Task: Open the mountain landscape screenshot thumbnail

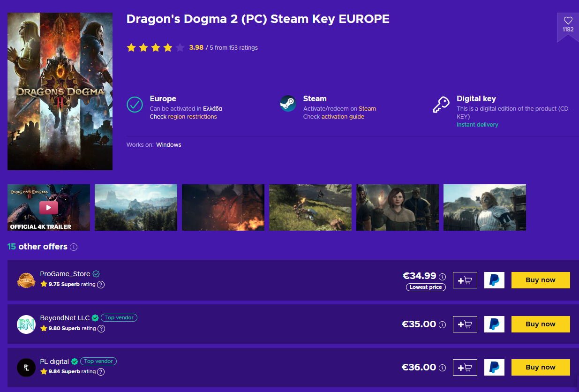Action: coord(136,207)
